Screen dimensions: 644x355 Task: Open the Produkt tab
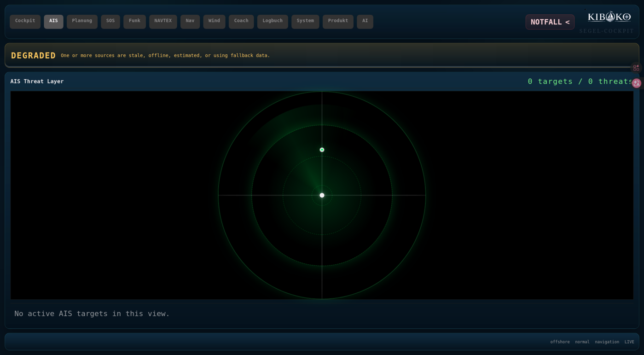click(x=338, y=21)
